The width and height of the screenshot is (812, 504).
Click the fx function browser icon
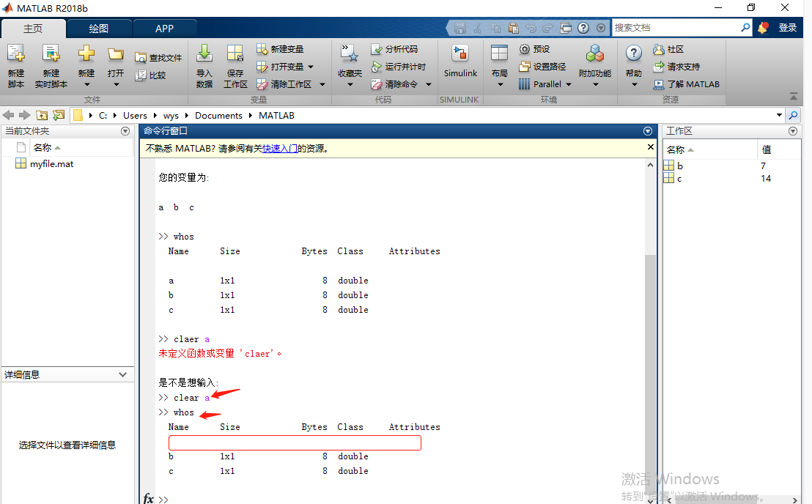[x=148, y=498]
